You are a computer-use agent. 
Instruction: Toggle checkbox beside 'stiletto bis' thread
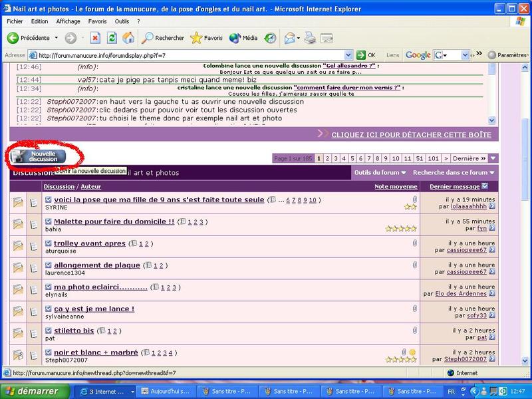(x=49, y=331)
